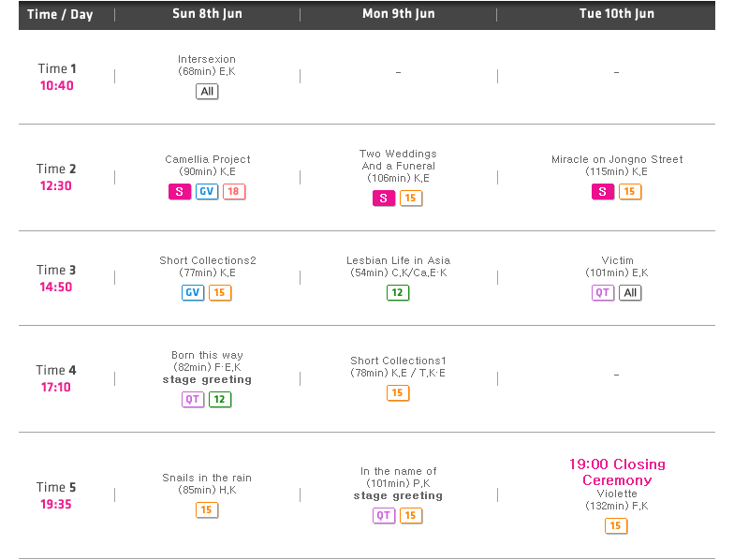Open the In the name of film title
The image size is (734, 560).
(399, 471)
